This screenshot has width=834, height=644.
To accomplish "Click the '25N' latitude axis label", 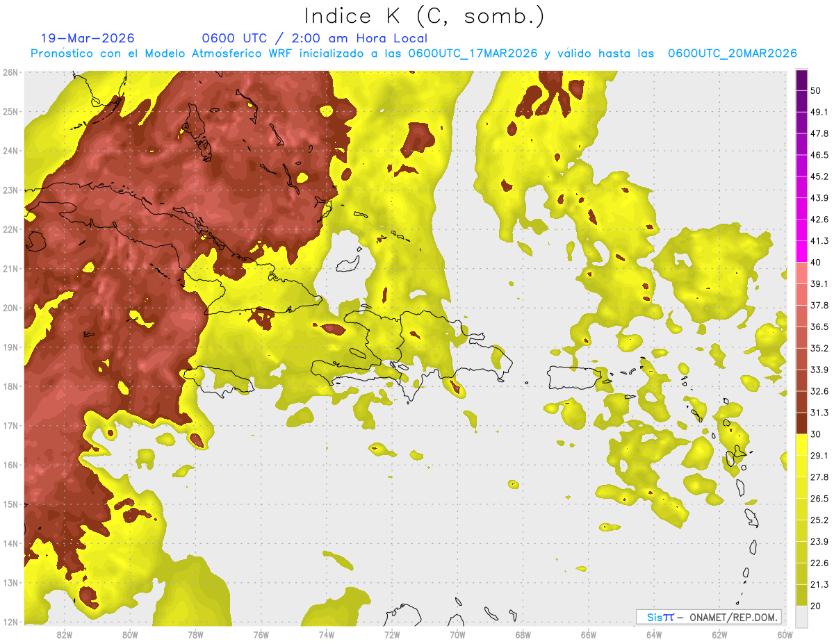I will (10, 112).
